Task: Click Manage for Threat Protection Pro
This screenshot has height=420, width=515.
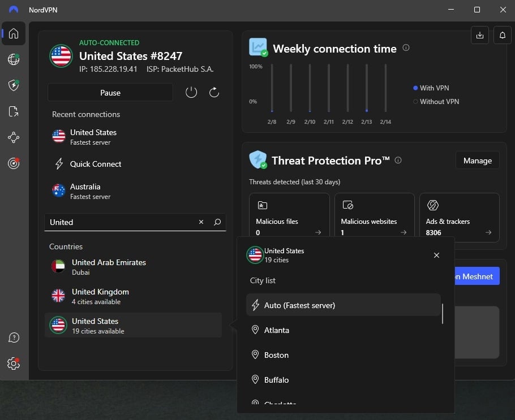Action: (x=477, y=160)
